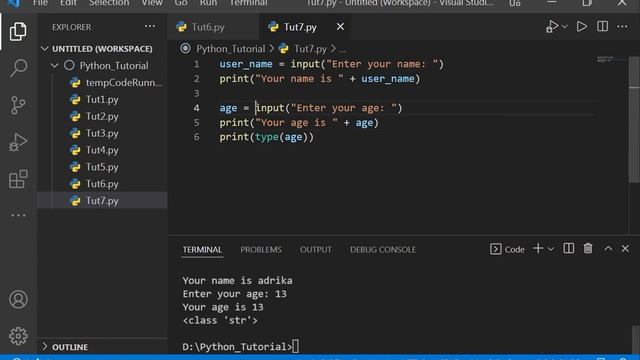Open the Go menu
This screenshot has height=360, width=640.
tap(181, 3)
